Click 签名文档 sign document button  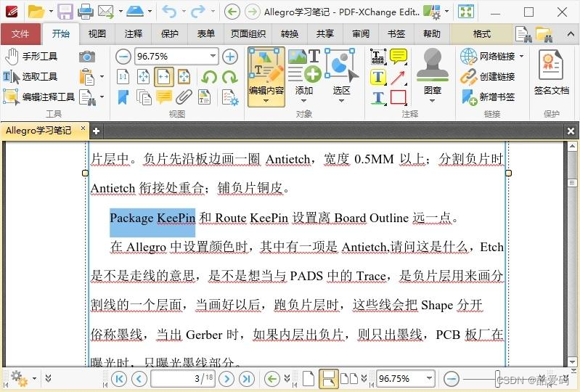tap(551, 74)
